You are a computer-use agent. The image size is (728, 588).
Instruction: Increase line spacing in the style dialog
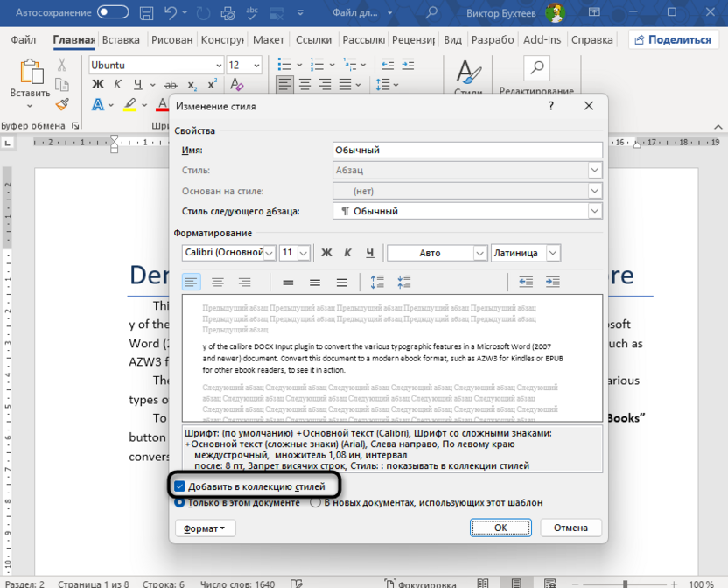coord(379,282)
